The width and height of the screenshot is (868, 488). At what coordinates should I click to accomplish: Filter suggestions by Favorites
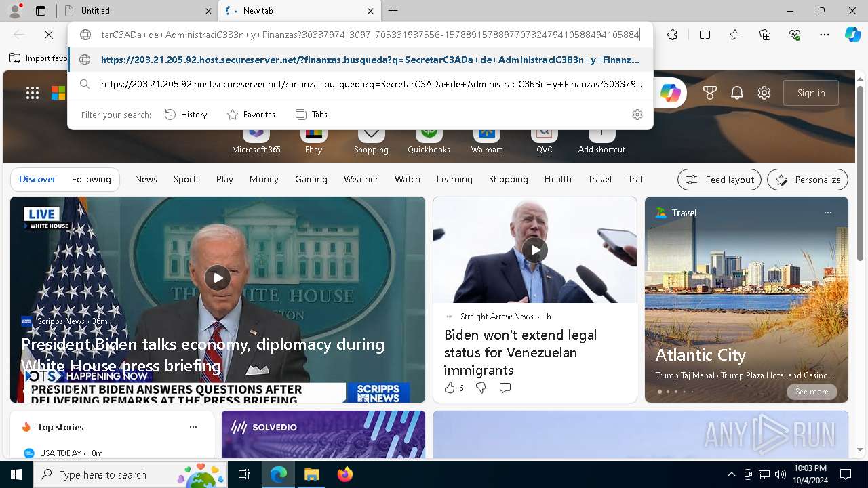tap(251, 115)
